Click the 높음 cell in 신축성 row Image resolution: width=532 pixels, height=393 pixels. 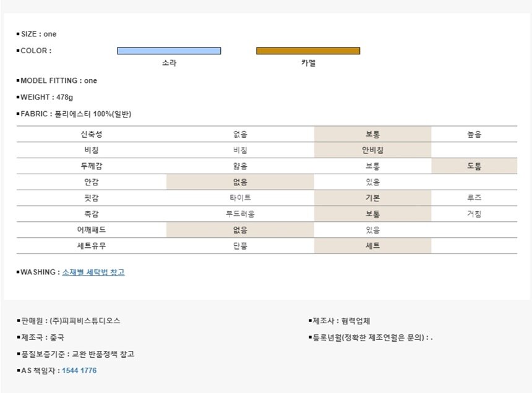pos(474,134)
